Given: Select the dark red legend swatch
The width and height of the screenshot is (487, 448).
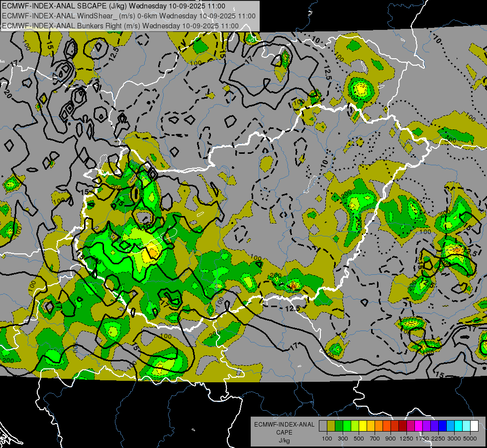Looking at the screenshot, I should [x=402, y=426].
